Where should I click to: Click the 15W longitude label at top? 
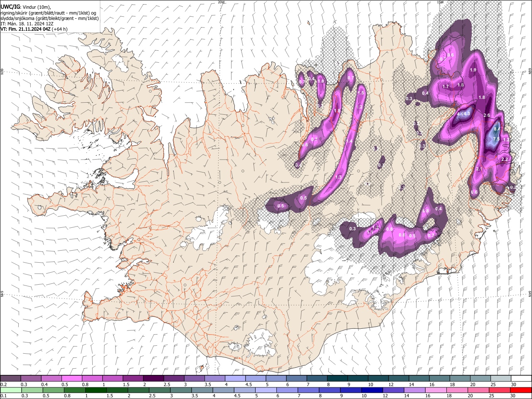[x=440, y=2]
